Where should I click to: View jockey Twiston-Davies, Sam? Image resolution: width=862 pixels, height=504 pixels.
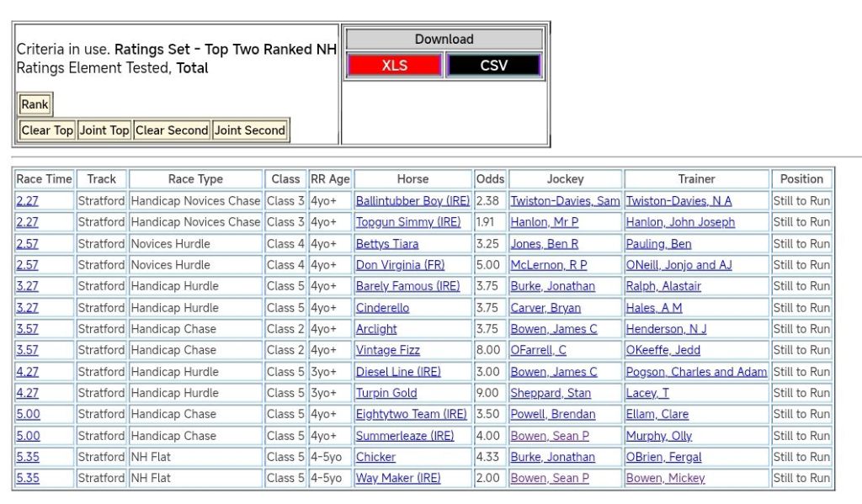coord(565,201)
